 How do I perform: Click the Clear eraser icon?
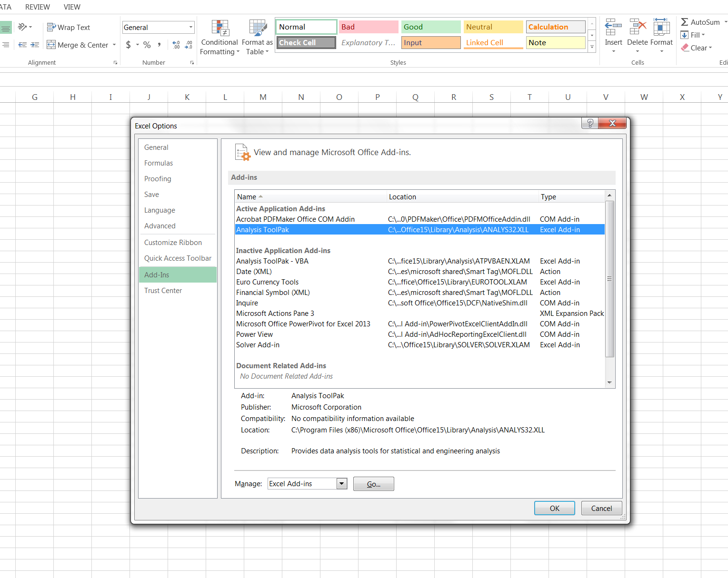[x=685, y=48]
